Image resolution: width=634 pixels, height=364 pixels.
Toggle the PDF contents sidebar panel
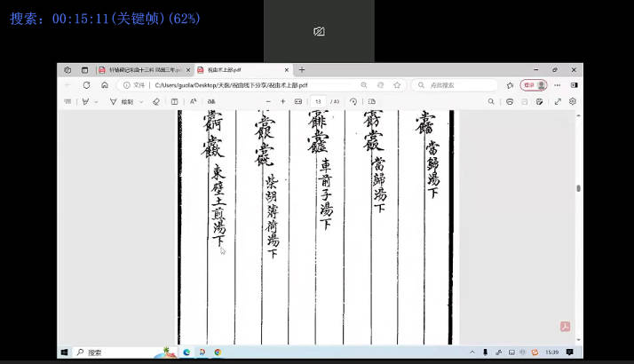[67, 102]
